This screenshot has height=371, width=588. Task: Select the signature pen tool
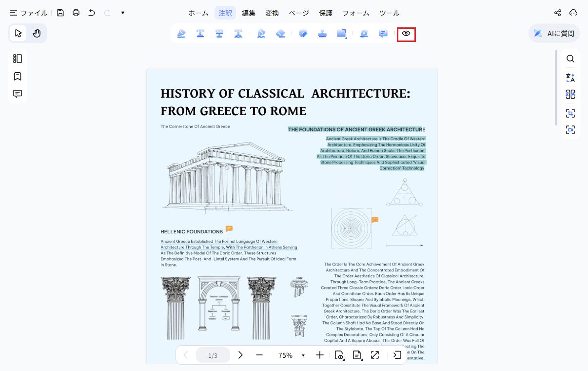coord(364,34)
